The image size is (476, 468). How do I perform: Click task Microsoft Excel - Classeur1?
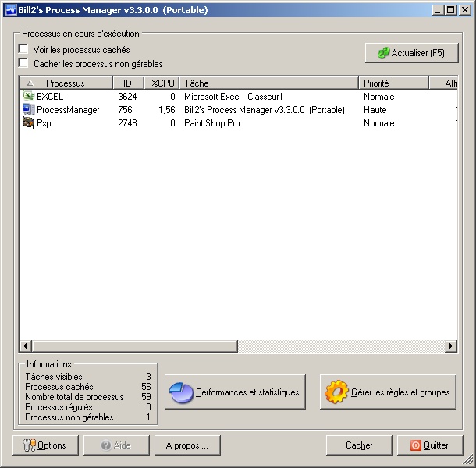click(233, 97)
